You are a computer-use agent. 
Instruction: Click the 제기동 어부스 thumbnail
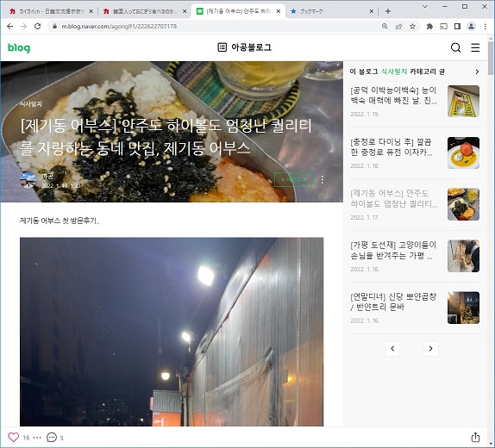[x=463, y=204]
